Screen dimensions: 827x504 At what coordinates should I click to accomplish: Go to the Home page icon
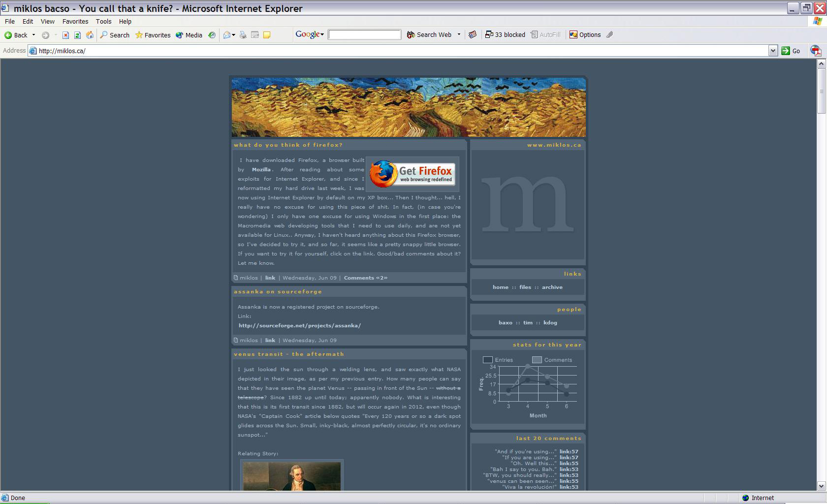[90, 35]
